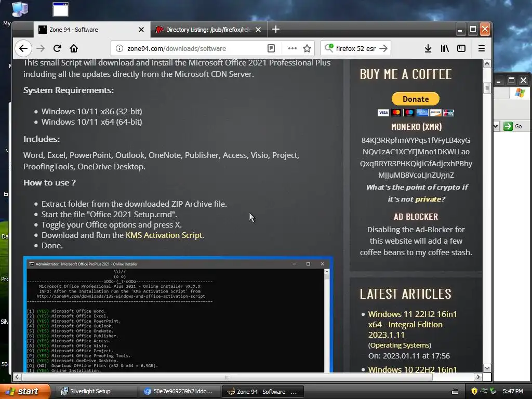Image resolution: width=532 pixels, height=399 pixels.
Task: Open Windows 10 22H2 16in1 article
Action: tap(413, 369)
